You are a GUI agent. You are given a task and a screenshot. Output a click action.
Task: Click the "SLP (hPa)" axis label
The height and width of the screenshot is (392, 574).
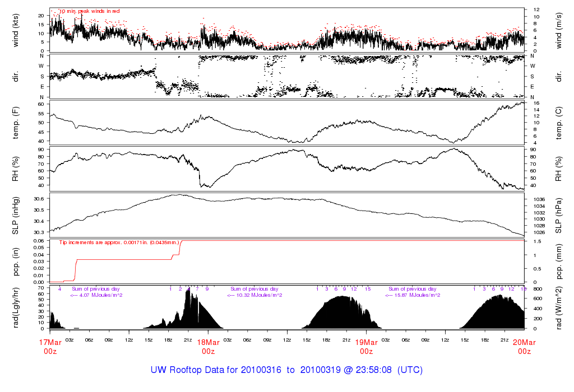559,216
